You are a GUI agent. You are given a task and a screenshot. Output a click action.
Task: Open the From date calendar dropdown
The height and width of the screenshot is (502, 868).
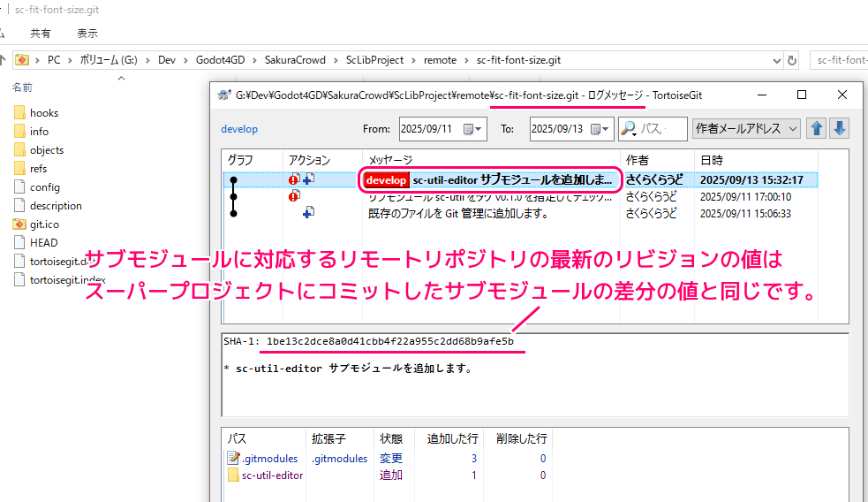pos(479,129)
